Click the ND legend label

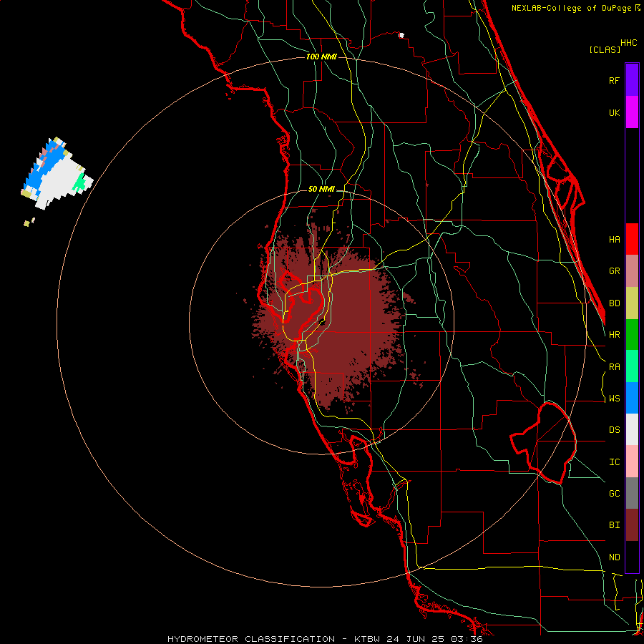[x=614, y=557]
